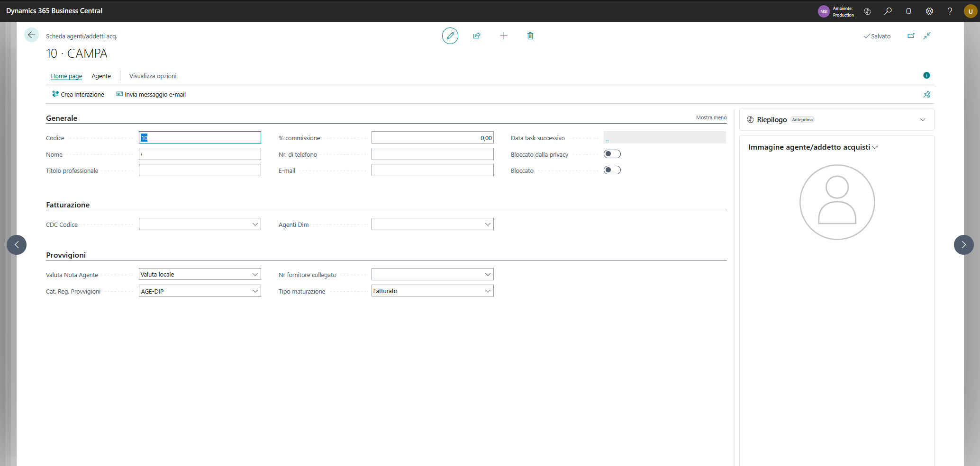Click Crea interazione action
Screen dimensions: 980x466
[78, 95]
